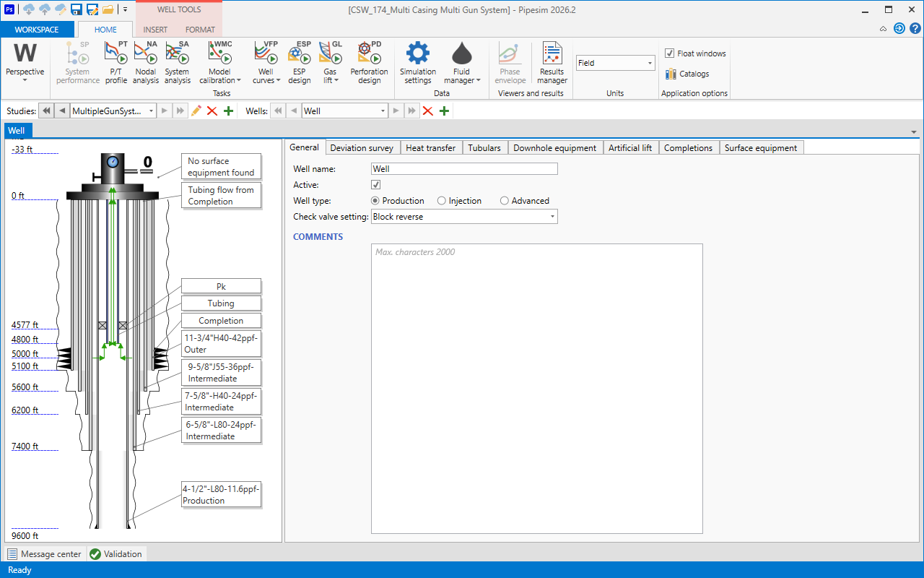Open the Field units dropdown
Screen dimensions: 924x578
point(616,63)
